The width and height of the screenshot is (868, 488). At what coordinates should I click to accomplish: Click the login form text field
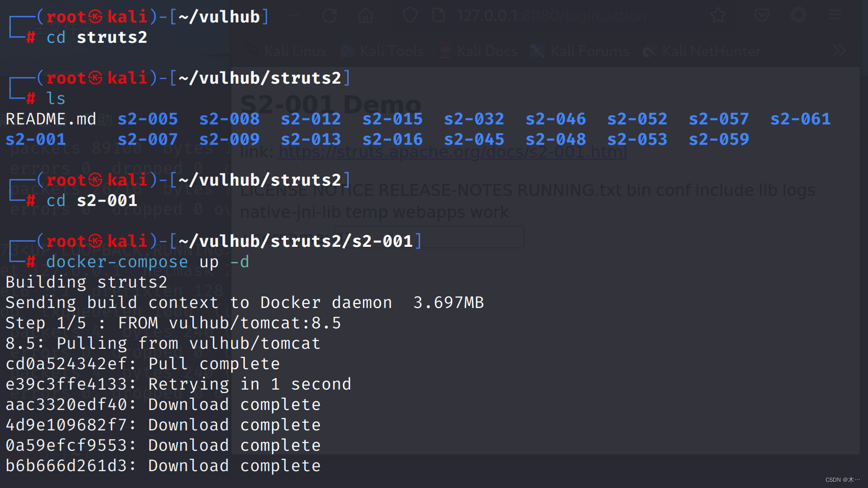coord(429,237)
